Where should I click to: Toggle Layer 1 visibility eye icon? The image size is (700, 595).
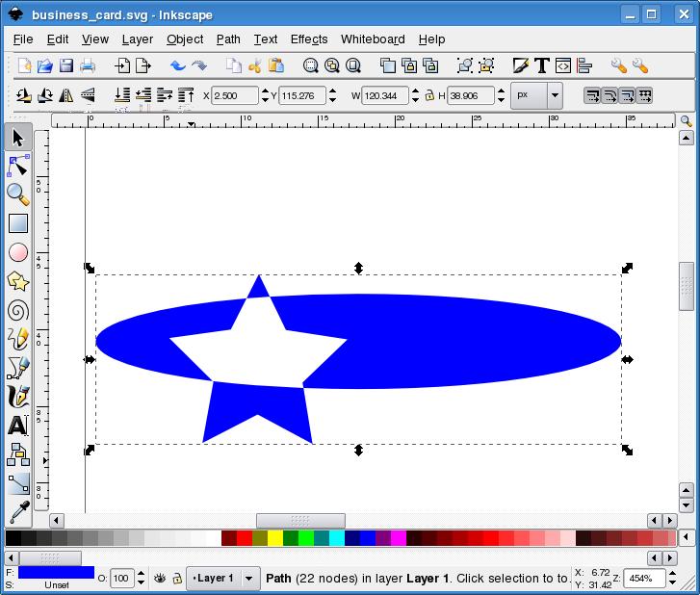159,579
